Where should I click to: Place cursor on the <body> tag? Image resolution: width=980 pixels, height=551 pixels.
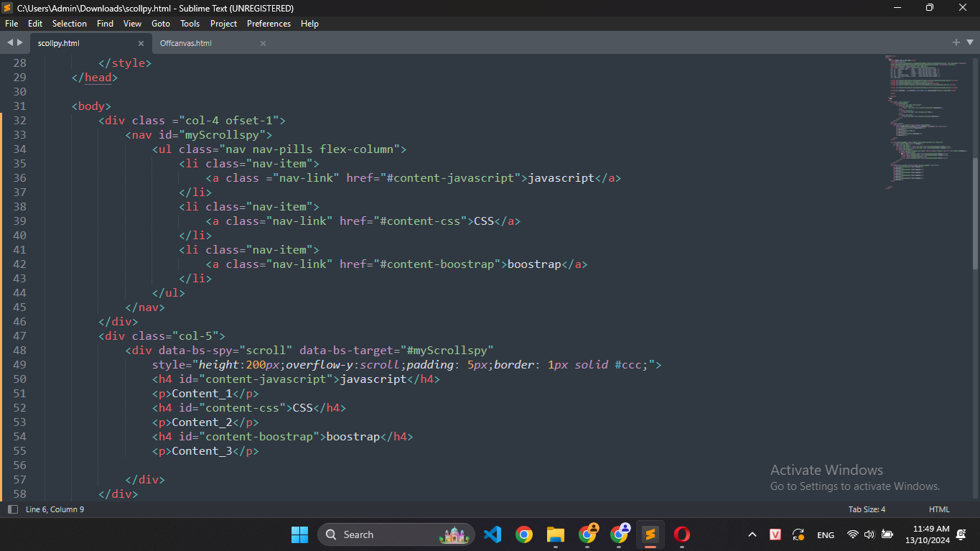tap(91, 106)
